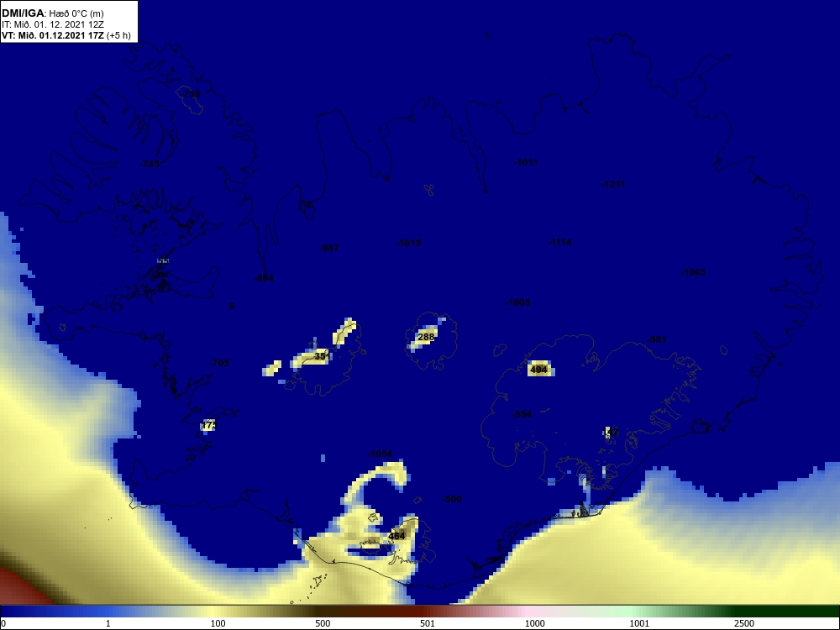Image resolution: width=840 pixels, height=630 pixels.
Task: Click the -739 value in the northwest
Action: pyautogui.click(x=190, y=94)
